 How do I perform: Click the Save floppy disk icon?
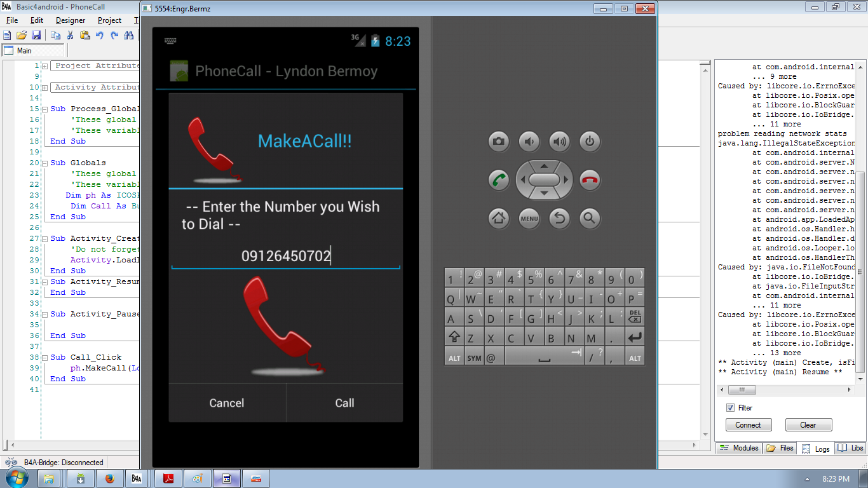click(36, 35)
